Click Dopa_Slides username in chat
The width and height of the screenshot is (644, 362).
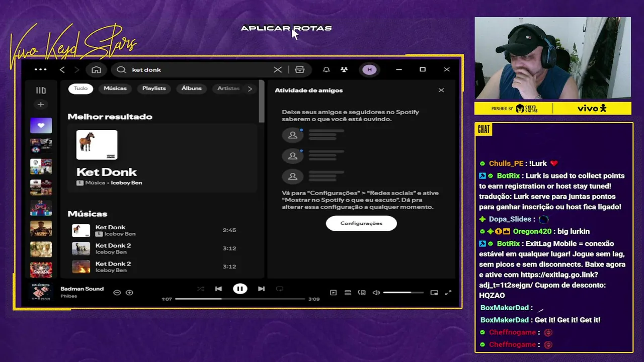[x=510, y=219]
